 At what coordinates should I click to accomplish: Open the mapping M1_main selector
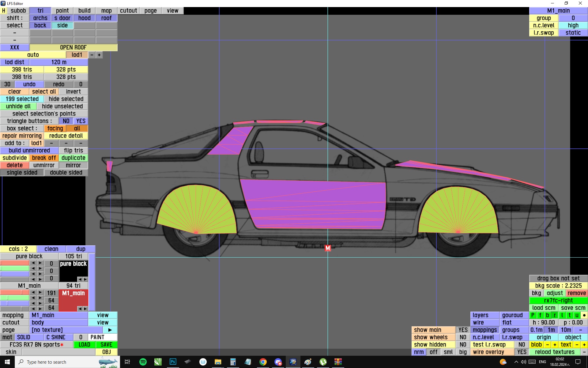59,315
